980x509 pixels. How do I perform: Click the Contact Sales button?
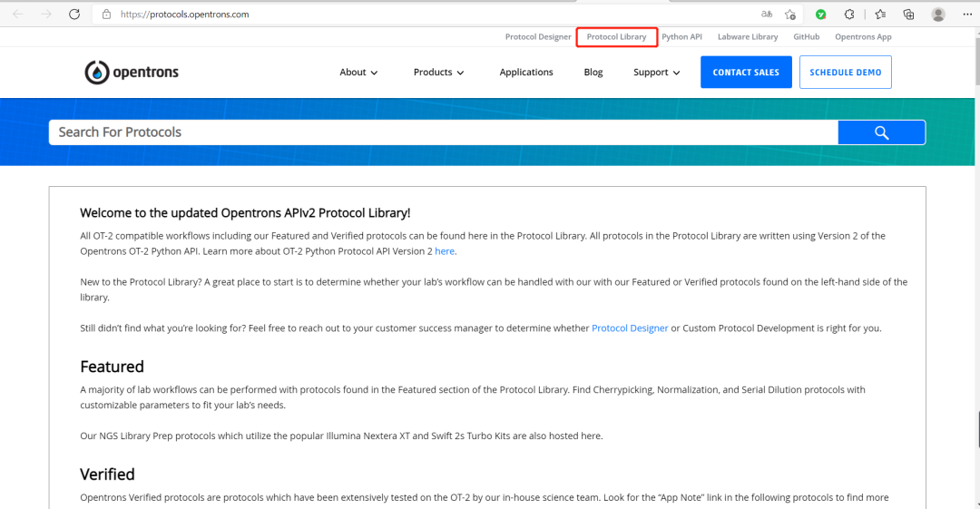click(x=746, y=72)
